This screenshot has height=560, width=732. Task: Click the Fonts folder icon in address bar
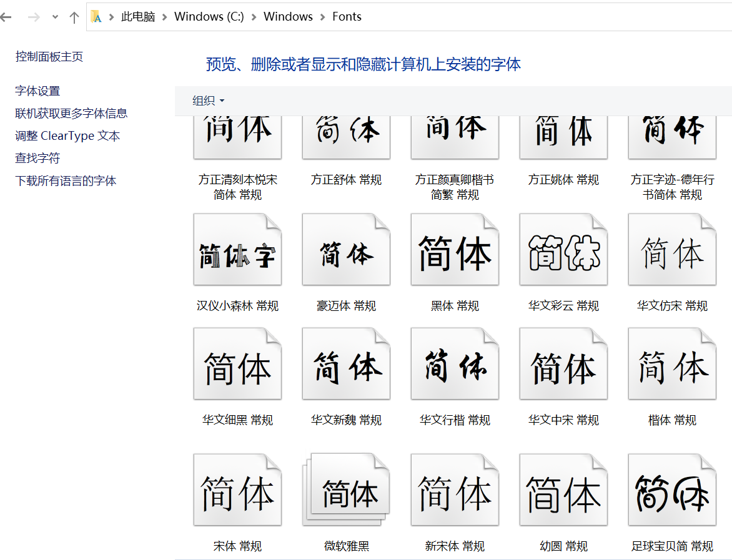(96, 17)
